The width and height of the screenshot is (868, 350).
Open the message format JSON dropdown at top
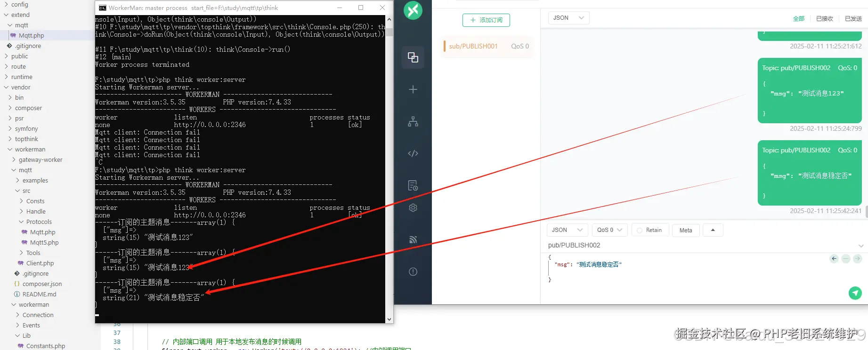(x=568, y=18)
